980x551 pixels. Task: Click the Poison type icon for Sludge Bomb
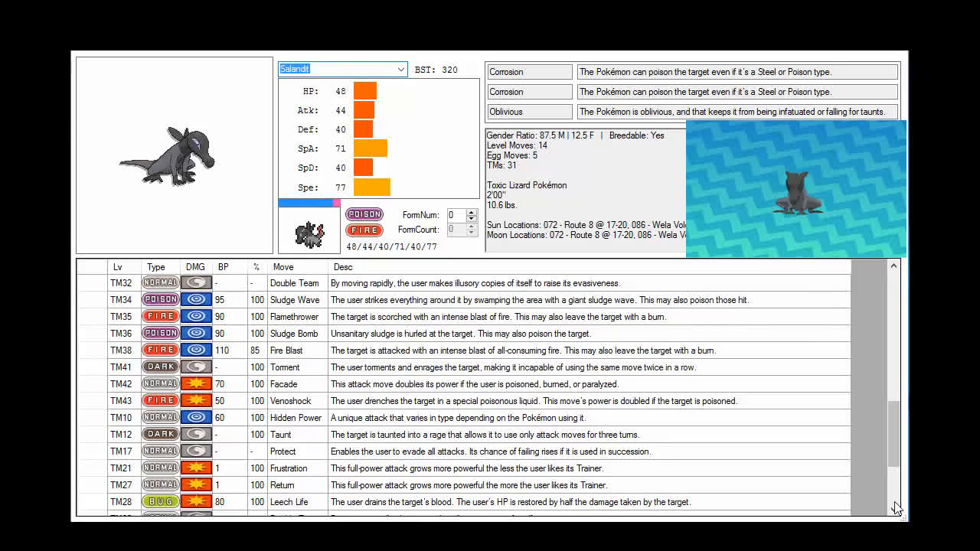(x=161, y=334)
